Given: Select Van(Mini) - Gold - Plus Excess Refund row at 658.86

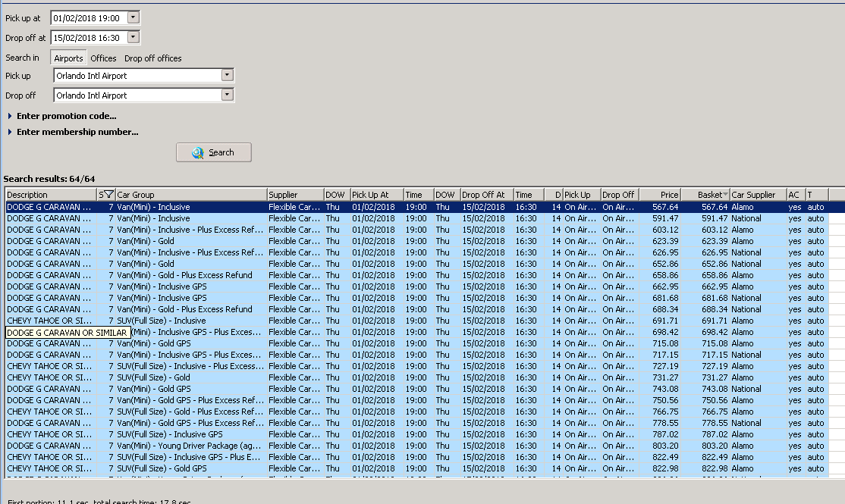Looking at the screenshot, I should point(417,274).
